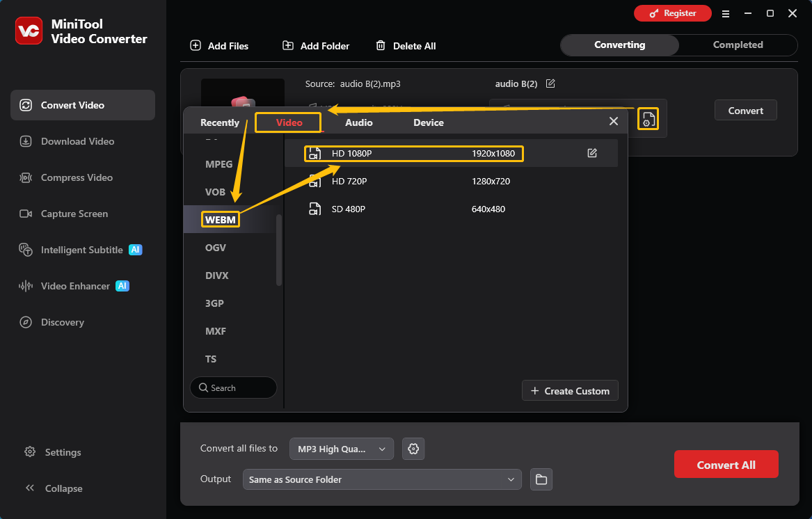This screenshot has width=812, height=519.
Task: Open Settings in the sidebar
Action: coord(53,452)
